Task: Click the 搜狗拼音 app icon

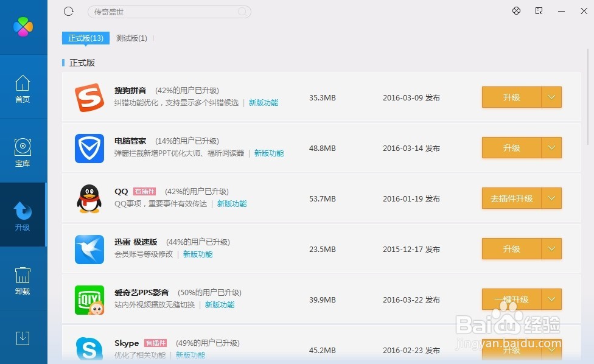Action: pos(89,97)
